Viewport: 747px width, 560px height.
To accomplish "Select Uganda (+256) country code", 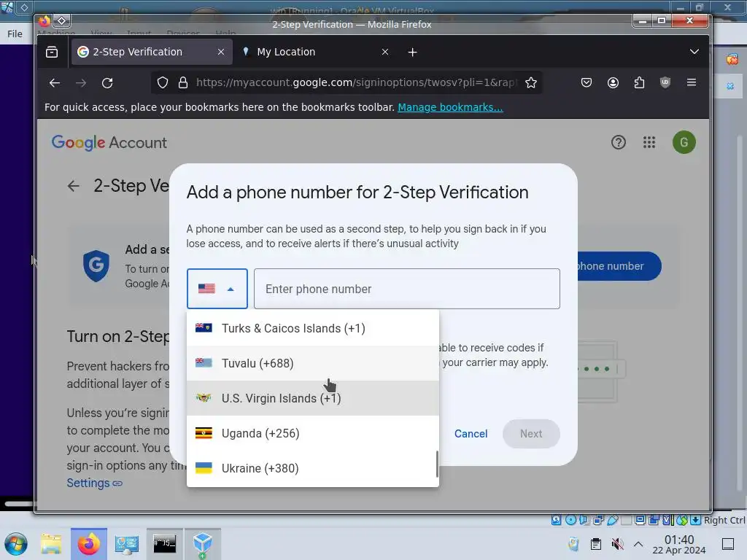I will point(312,433).
